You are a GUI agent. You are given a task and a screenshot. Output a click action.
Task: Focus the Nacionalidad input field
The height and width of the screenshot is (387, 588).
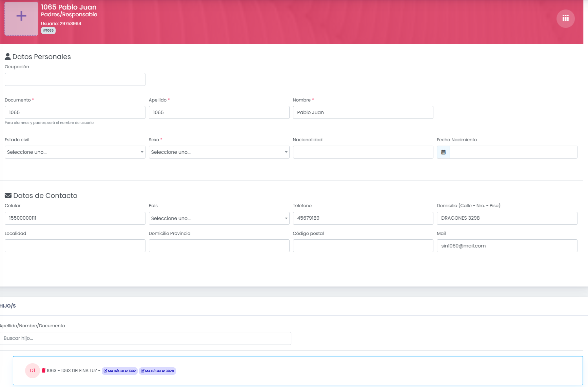363,152
